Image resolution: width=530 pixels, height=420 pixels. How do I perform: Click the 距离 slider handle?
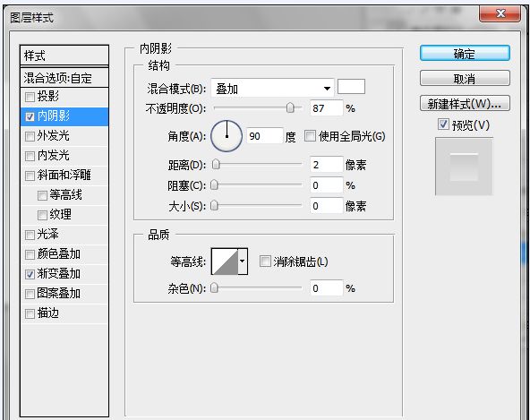click(x=216, y=165)
